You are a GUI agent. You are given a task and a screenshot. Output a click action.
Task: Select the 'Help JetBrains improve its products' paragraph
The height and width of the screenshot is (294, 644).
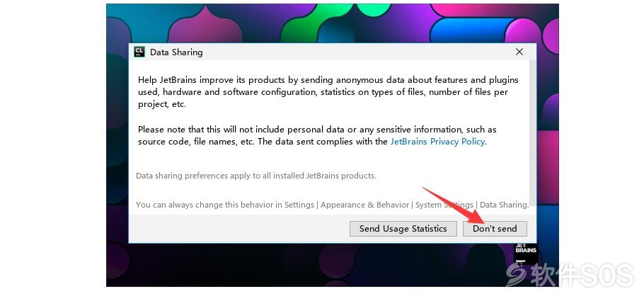tap(328, 92)
